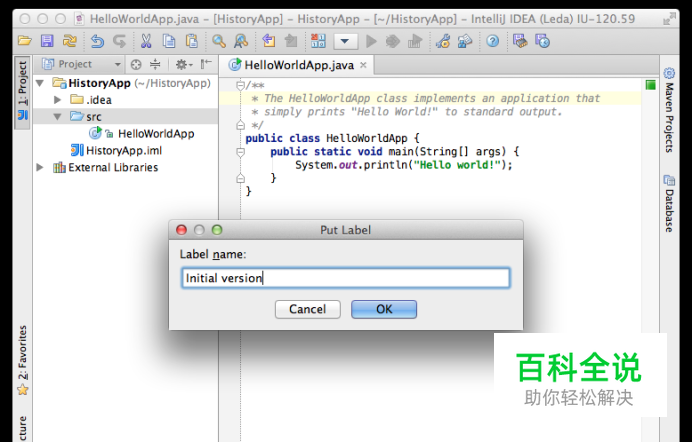Expand External Libraries node
This screenshot has height=442, width=692.
[x=40, y=167]
